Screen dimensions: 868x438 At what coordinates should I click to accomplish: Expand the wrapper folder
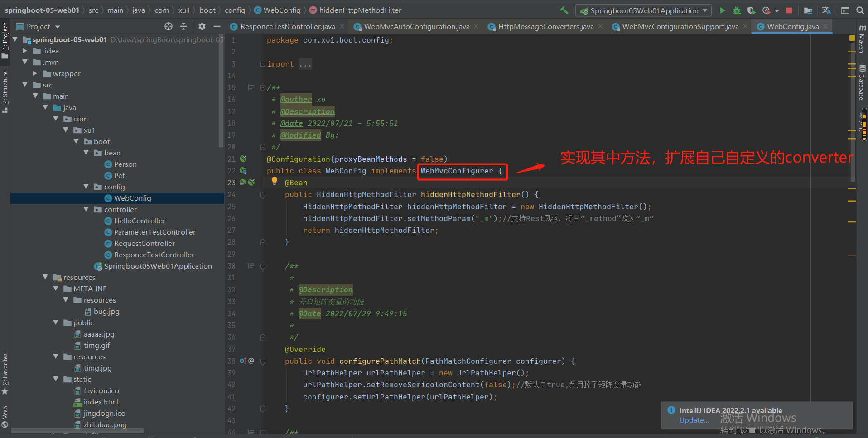point(35,73)
